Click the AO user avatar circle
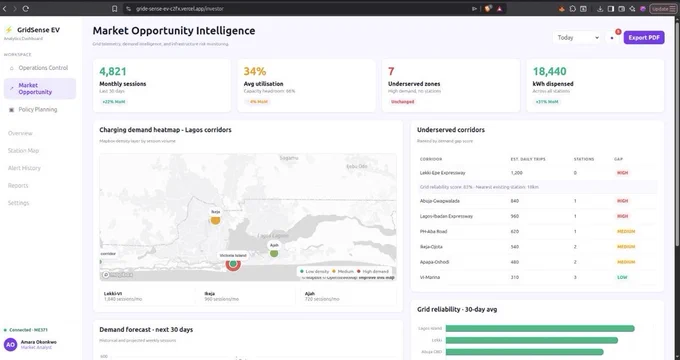680x360 pixels. (x=10, y=344)
